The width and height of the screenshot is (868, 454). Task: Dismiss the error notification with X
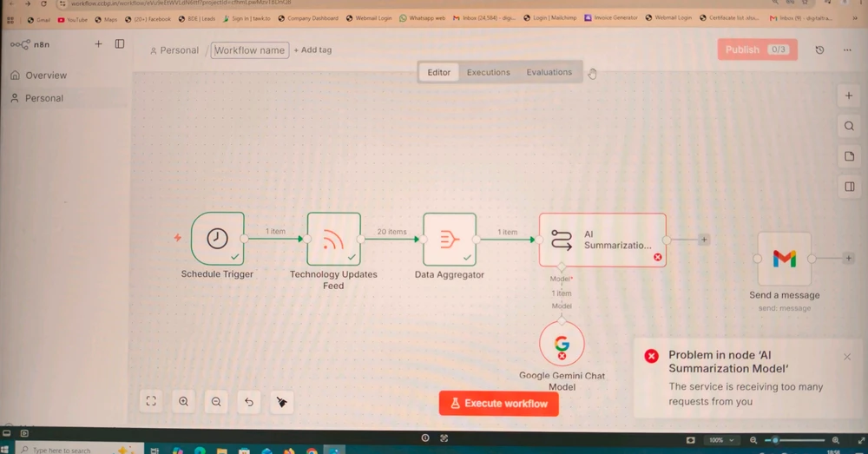(847, 357)
